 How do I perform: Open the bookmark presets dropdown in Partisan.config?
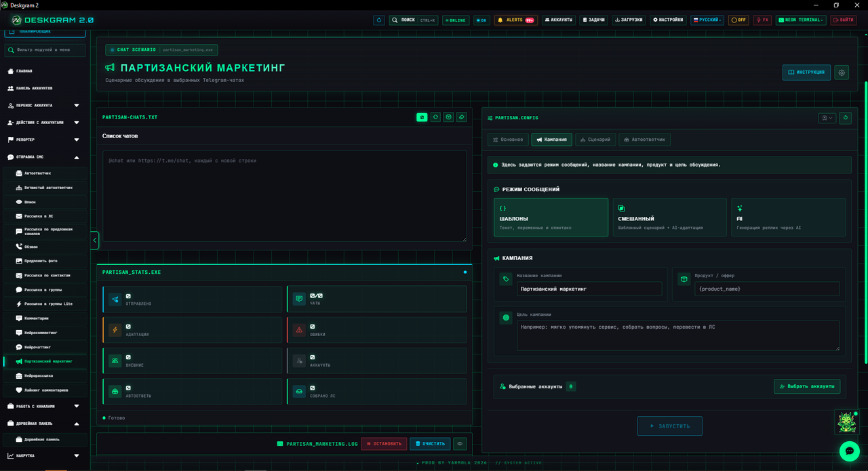tap(827, 118)
